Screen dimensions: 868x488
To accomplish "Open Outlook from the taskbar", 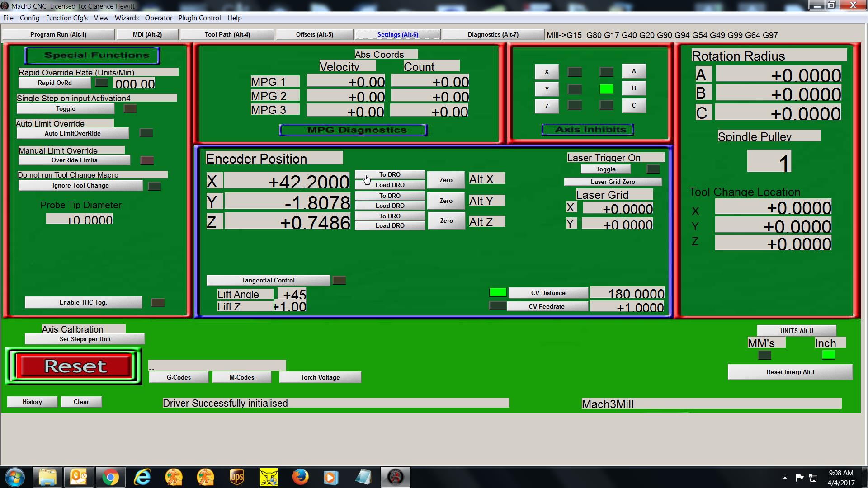I will [79, 477].
